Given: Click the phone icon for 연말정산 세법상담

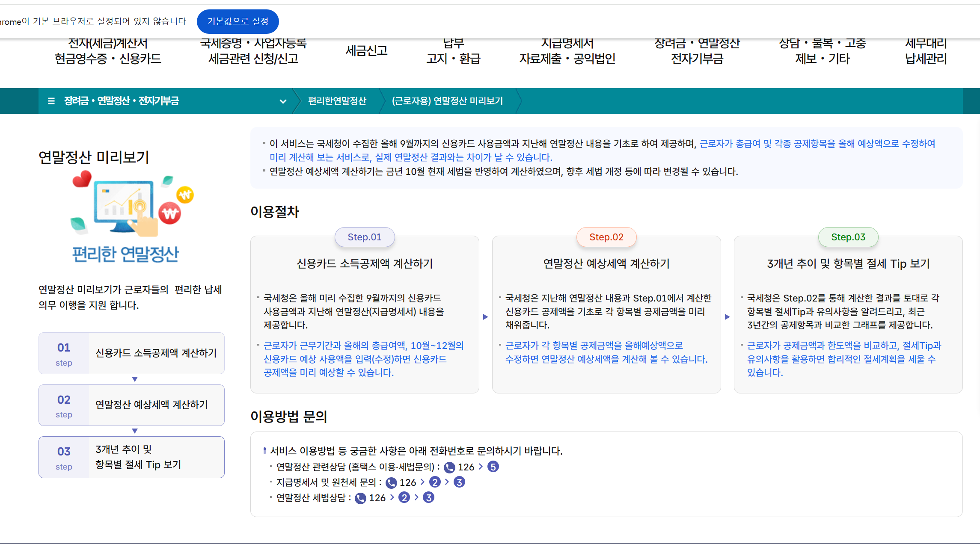Looking at the screenshot, I should [x=361, y=497].
